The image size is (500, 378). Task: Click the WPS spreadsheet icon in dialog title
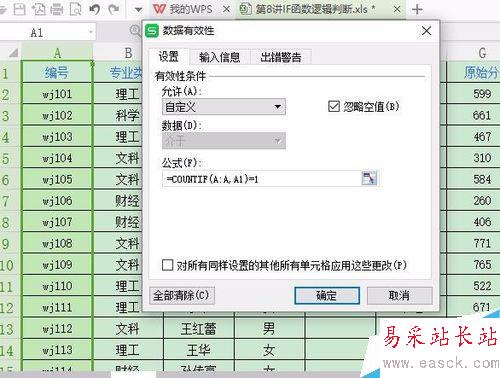point(152,31)
